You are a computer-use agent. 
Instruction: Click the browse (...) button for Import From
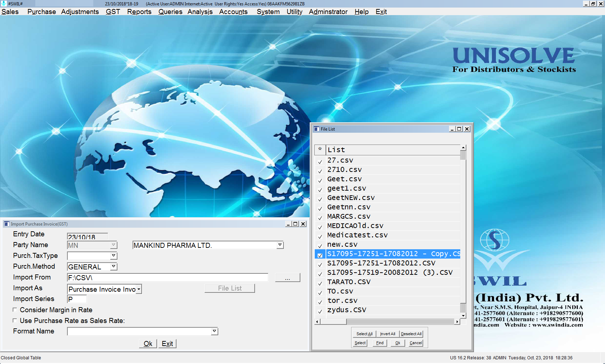pyautogui.click(x=287, y=278)
